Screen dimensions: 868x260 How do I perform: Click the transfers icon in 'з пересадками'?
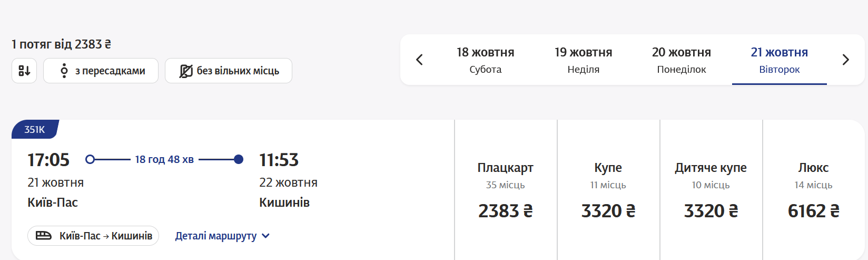64,71
